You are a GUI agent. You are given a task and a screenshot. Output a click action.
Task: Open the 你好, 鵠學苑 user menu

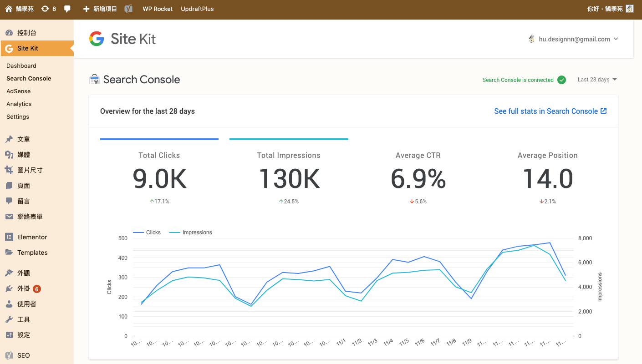[x=610, y=9]
